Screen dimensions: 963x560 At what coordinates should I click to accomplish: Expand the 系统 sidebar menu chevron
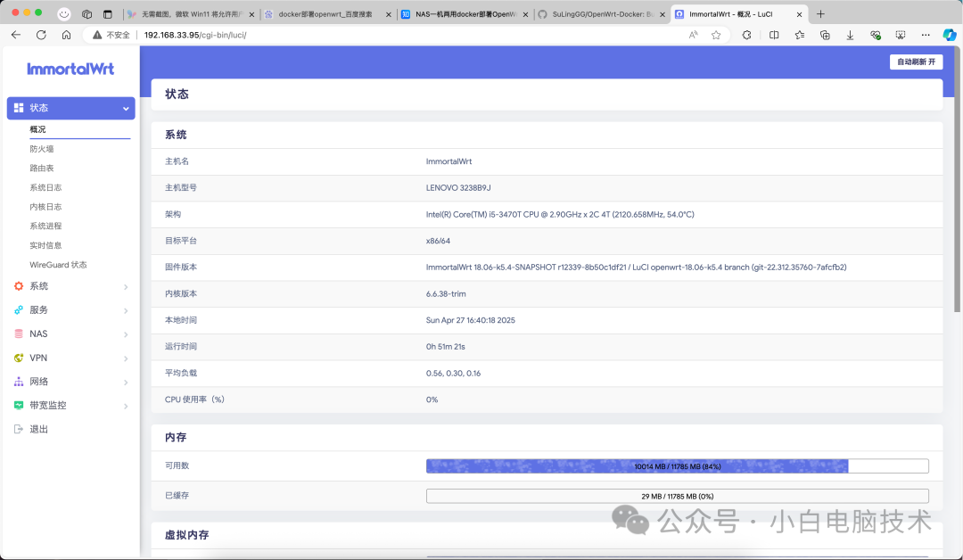coord(126,287)
